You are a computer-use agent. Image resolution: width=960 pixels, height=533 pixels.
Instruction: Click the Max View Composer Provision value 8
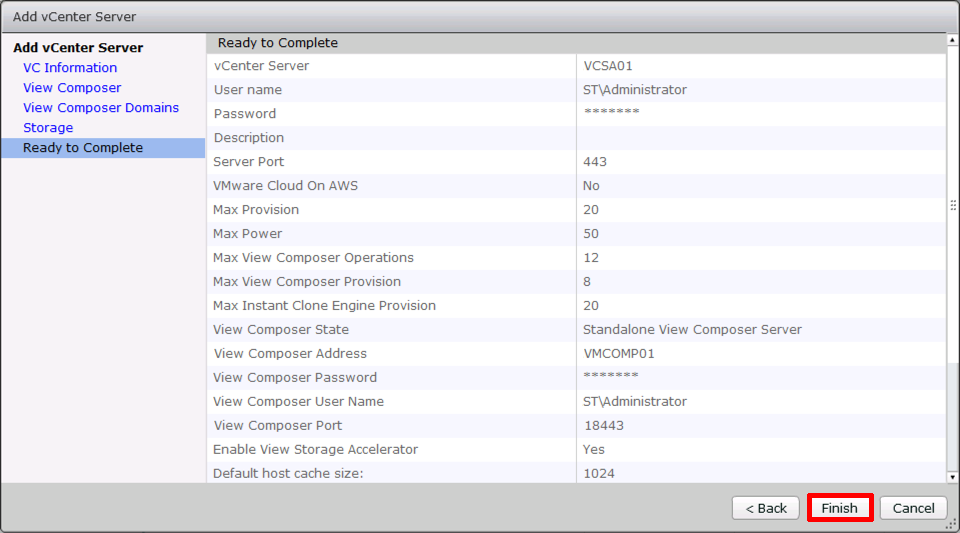click(x=587, y=281)
